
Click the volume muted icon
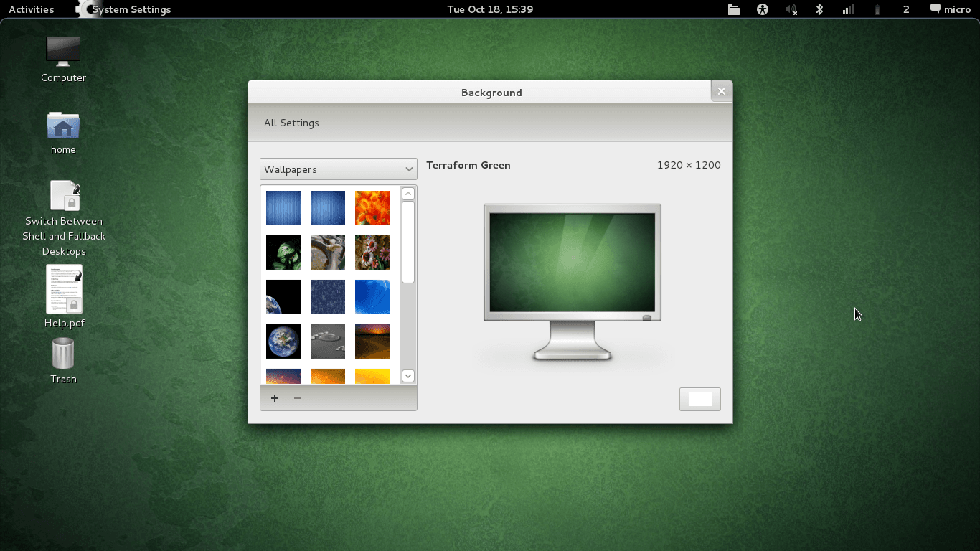(791, 9)
